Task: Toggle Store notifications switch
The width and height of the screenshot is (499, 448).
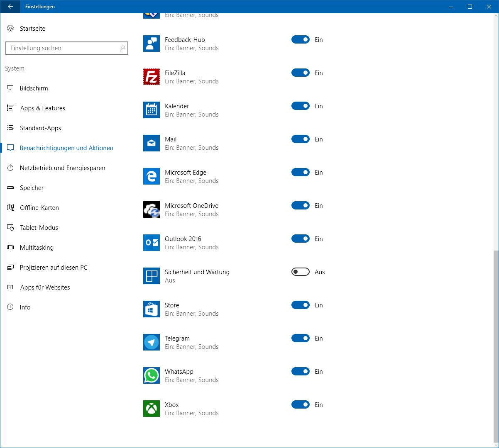Action: [301, 305]
